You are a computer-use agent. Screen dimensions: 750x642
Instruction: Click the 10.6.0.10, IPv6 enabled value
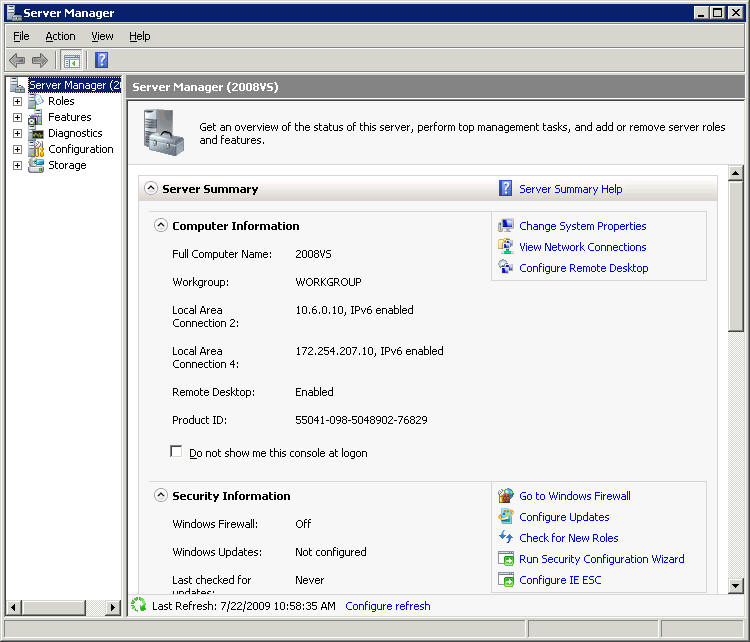[354, 310]
